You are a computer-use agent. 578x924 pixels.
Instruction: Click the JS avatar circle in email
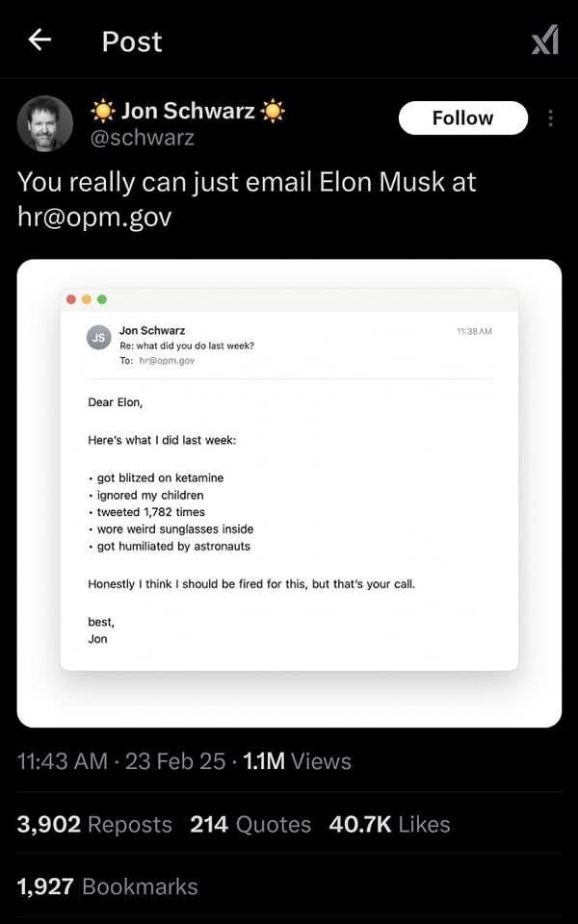(x=99, y=338)
